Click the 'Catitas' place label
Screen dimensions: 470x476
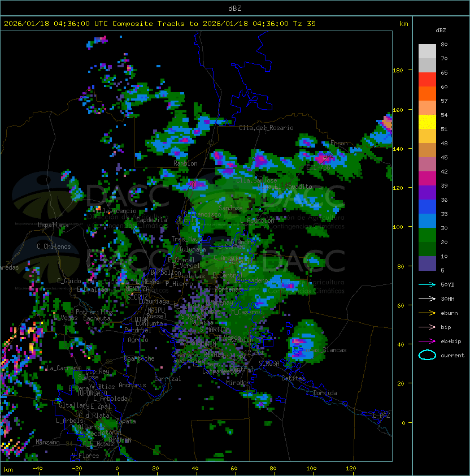pos(293,378)
